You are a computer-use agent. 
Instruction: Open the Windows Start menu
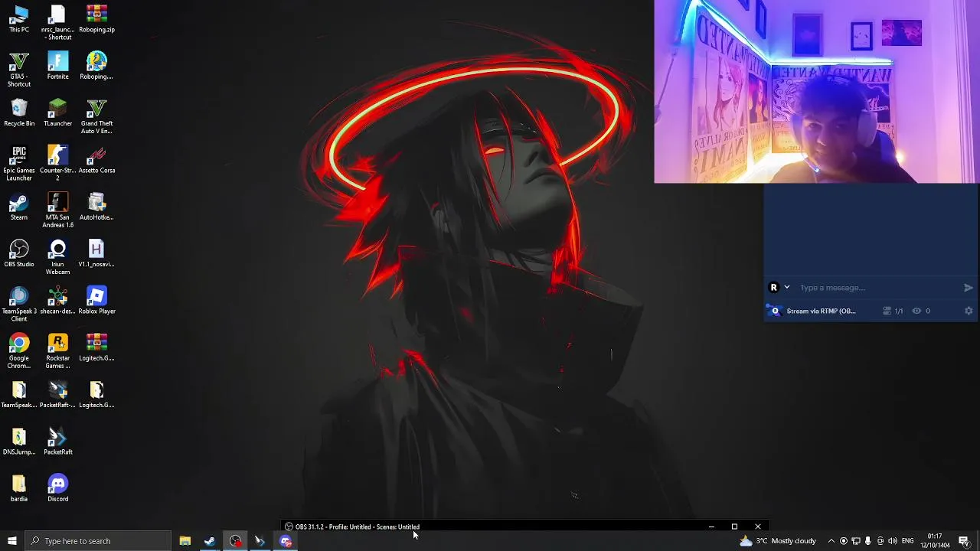pyautogui.click(x=11, y=541)
